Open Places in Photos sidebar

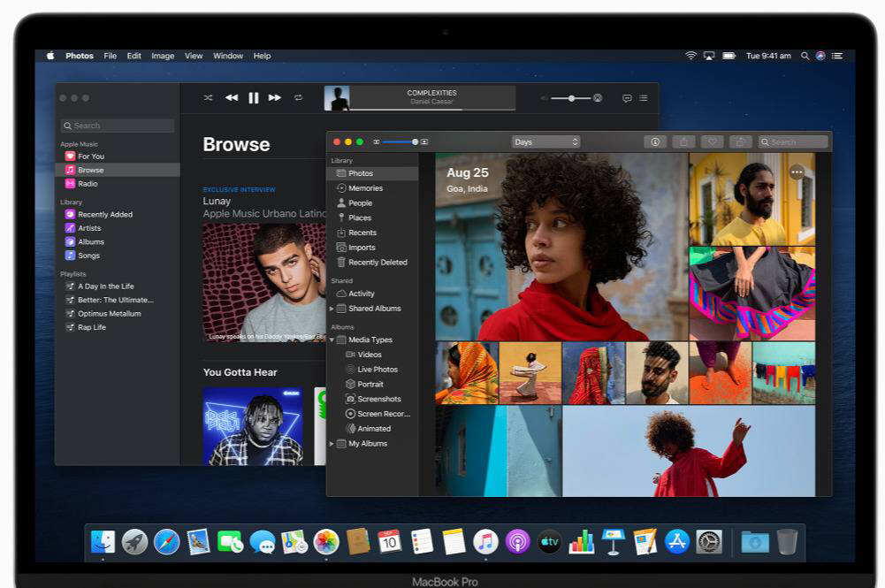373,218
